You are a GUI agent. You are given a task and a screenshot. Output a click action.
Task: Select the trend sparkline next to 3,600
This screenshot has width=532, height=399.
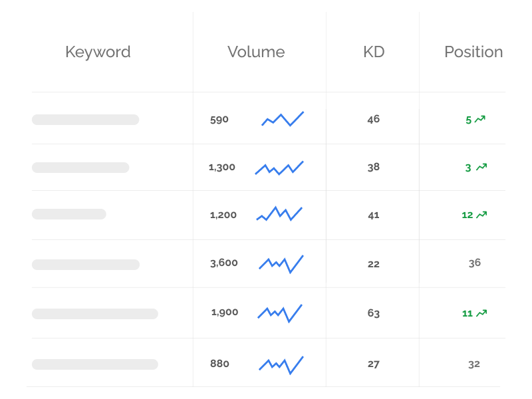coord(281,263)
